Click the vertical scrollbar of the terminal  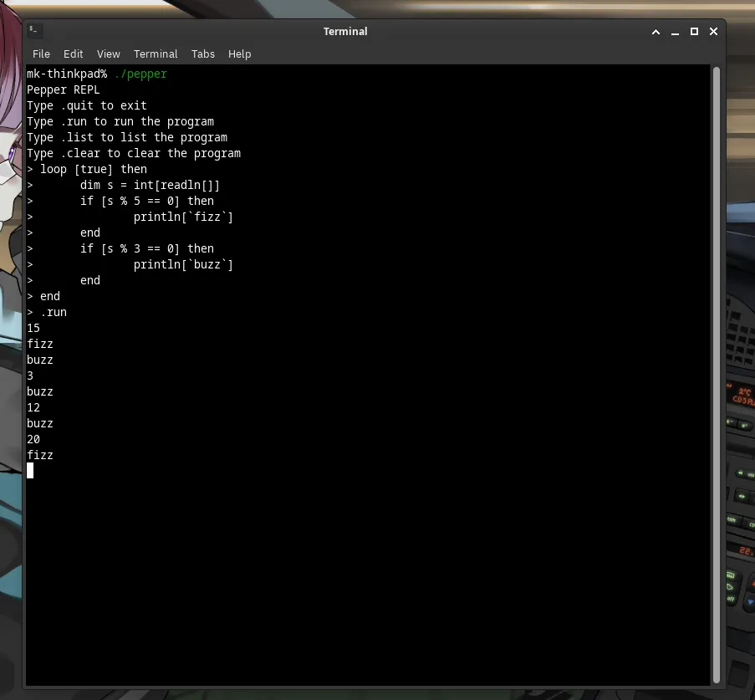click(x=716, y=376)
